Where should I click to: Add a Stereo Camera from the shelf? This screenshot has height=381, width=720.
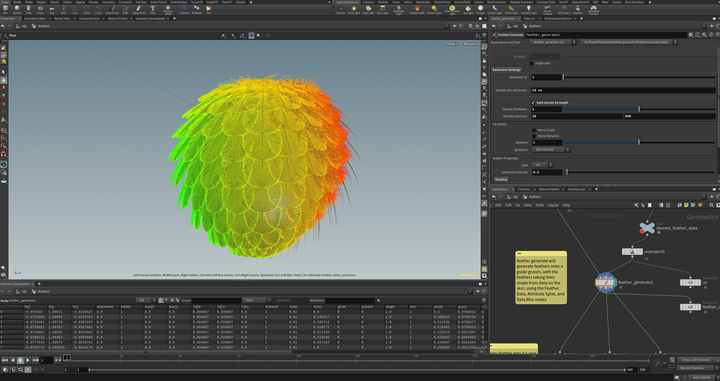pyautogui.click(x=547, y=10)
